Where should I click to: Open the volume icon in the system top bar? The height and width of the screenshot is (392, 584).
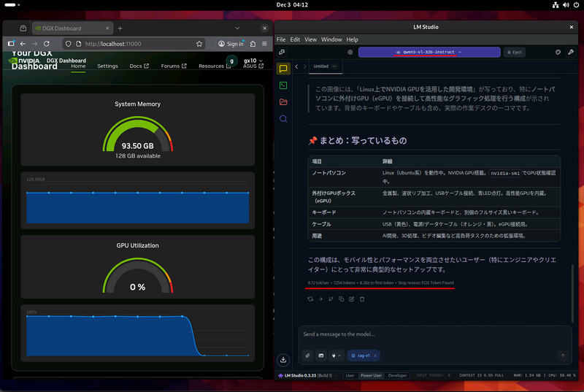pyautogui.click(x=566, y=5)
